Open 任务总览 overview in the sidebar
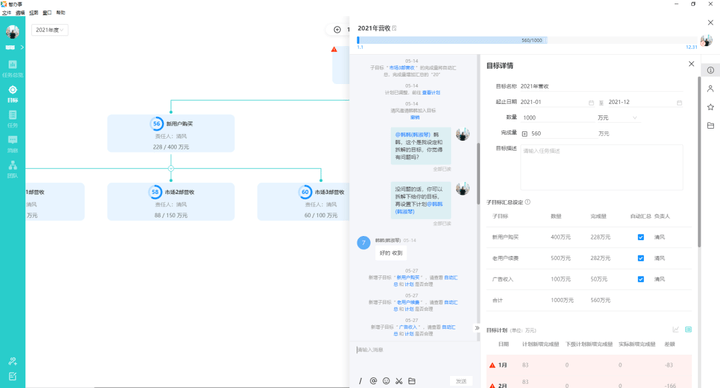This screenshot has height=388, width=720. (12, 68)
